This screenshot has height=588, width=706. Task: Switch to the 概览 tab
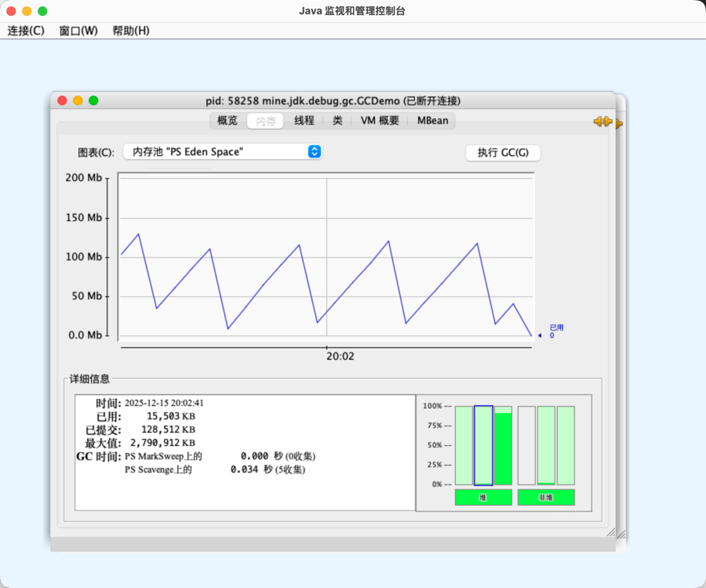click(227, 121)
